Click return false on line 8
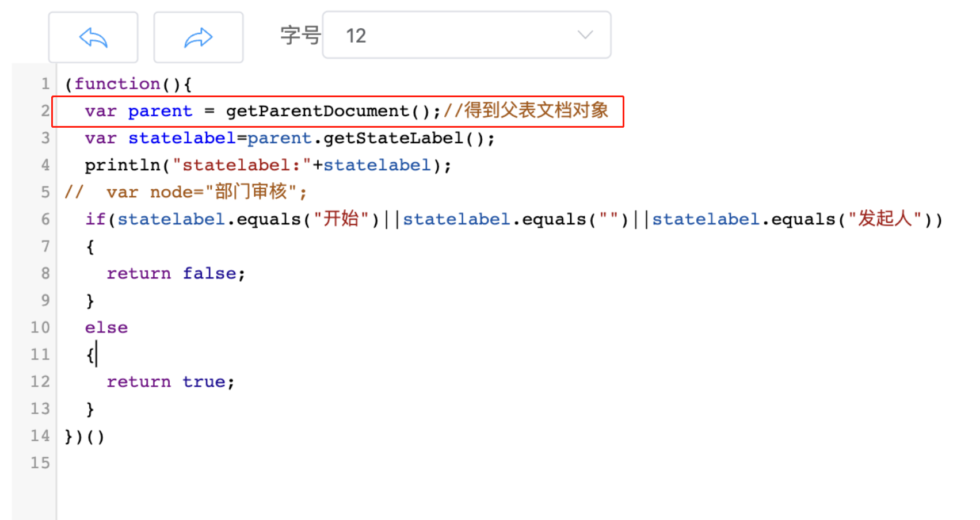980x520 pixels. coord(176,273)
